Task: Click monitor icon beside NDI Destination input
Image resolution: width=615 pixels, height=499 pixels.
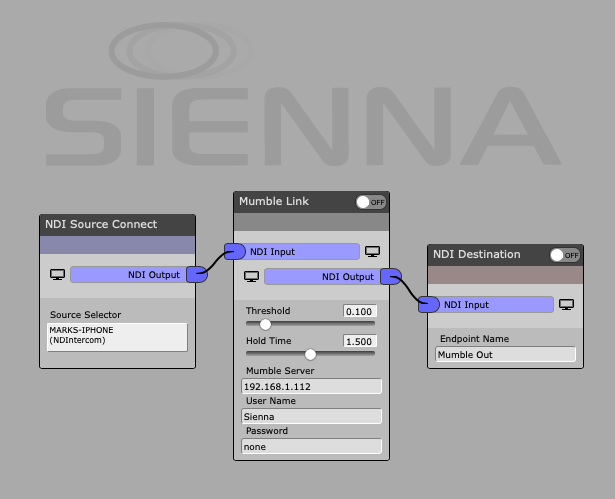Action: tap(566, 304)
